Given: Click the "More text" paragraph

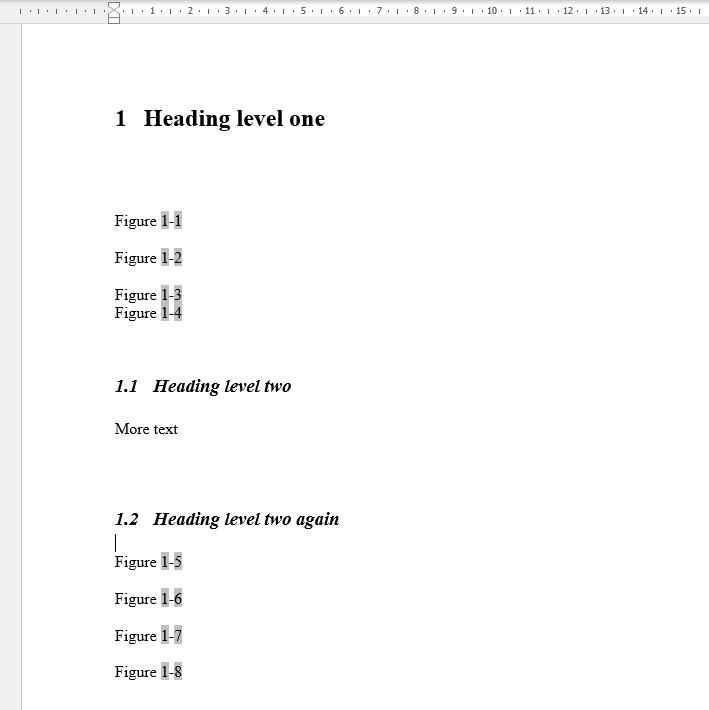Looking at the screenshot, I should [146, 429].
